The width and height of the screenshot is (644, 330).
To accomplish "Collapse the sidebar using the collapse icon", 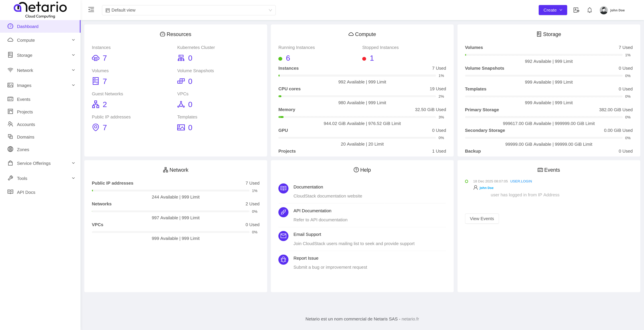I will click(x=91, y=10).
